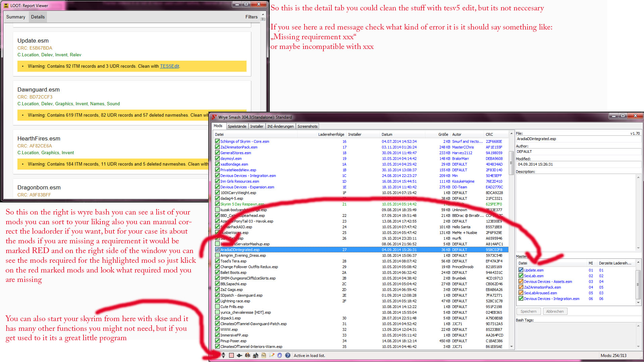Open the Spielstände tab
Screen dimensions: 644x362
237,126
